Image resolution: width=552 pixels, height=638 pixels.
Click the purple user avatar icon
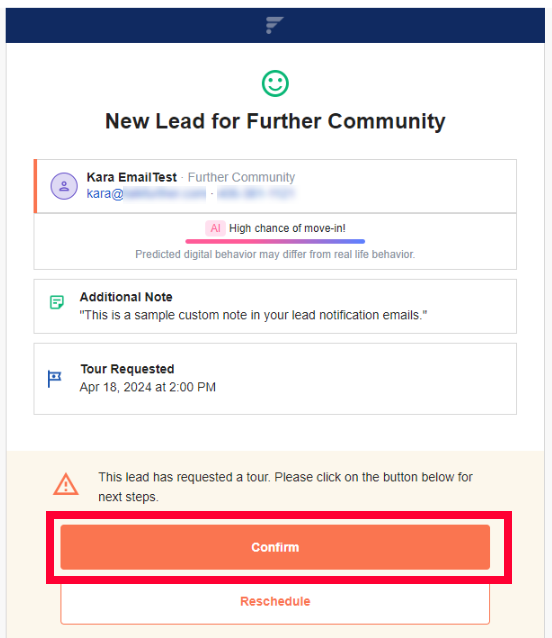click(x=64, y=186)
